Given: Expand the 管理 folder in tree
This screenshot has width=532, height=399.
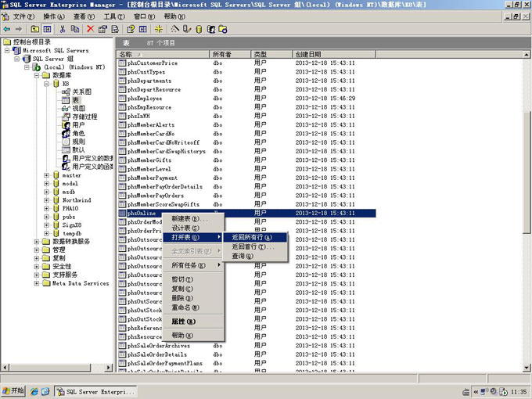Looking at the screenshot, I should [36, 250].
